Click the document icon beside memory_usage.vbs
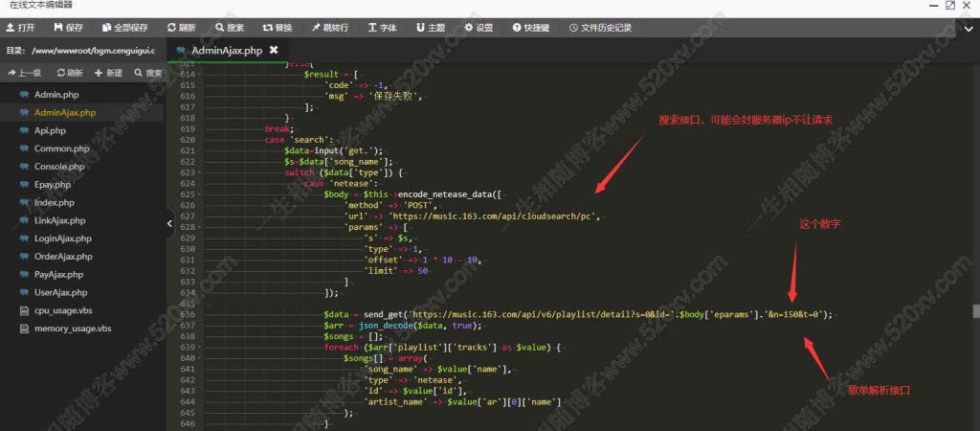The image size is (980, 431). tap(24, 329)
